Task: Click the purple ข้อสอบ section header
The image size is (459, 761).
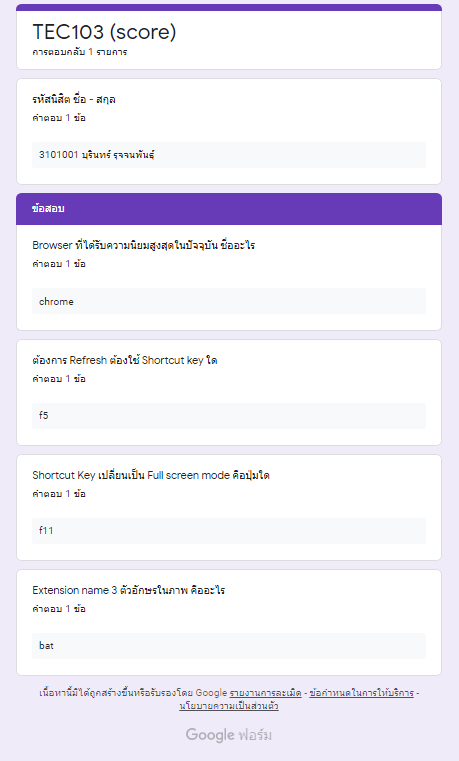Action: pyautogui.click(x=229, y=209)
